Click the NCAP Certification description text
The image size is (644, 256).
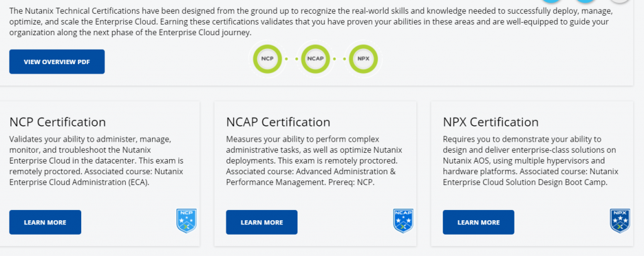pyautogui.click(x=314, y=160)
